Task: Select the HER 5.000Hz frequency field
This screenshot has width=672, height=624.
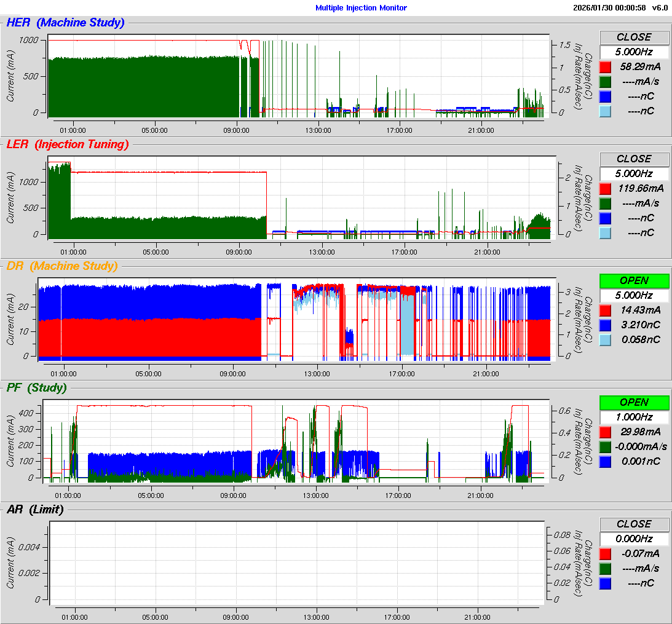Action: pos(634,52)
